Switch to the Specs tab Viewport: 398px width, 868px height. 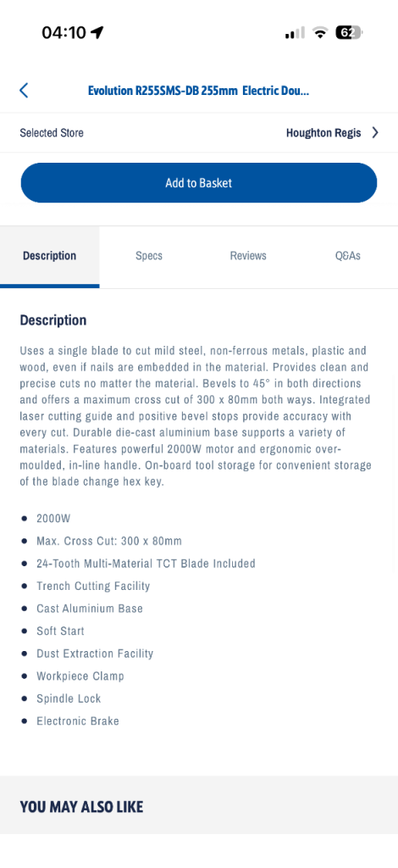149,256
